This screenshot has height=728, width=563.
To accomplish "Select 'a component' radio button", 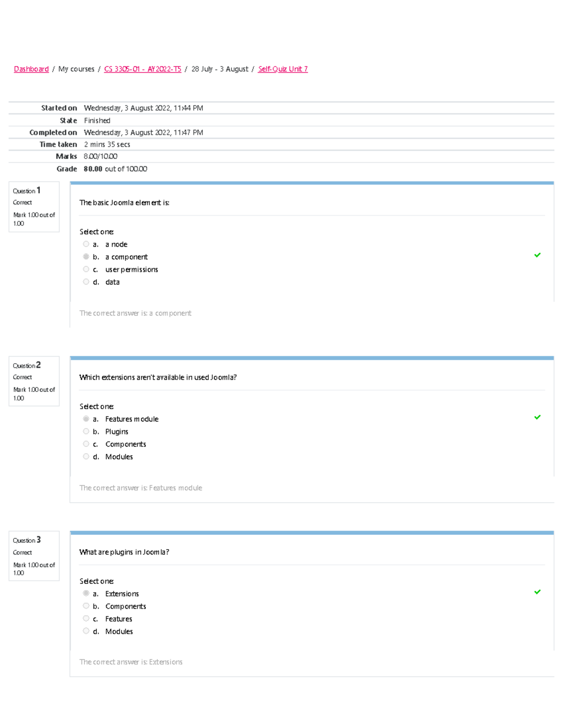I will tap(86, 256).
